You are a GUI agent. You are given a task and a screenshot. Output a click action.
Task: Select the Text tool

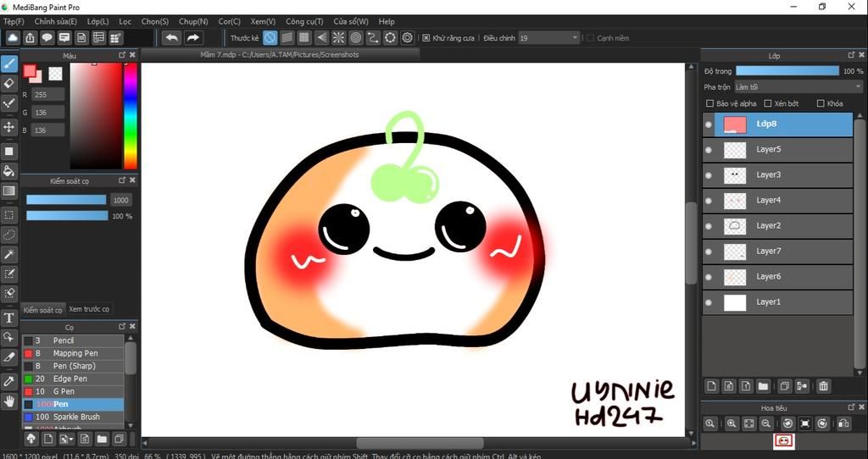coord(8,318)
